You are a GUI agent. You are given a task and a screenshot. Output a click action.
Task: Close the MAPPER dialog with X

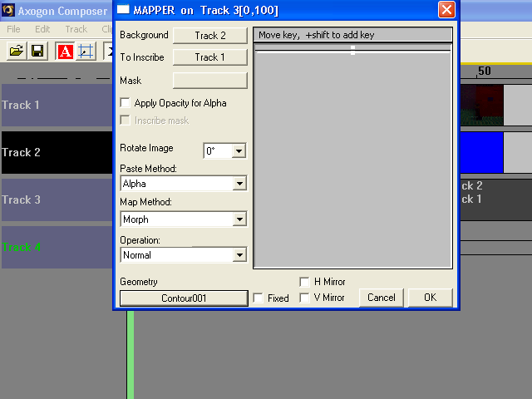point(446,9)
